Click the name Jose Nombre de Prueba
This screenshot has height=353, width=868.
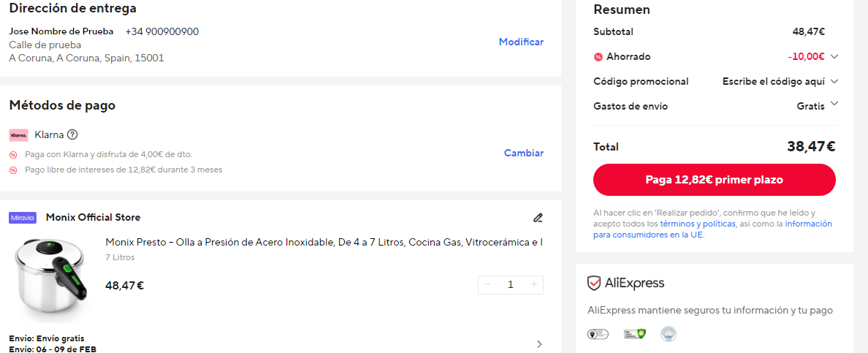coord(61,31)
